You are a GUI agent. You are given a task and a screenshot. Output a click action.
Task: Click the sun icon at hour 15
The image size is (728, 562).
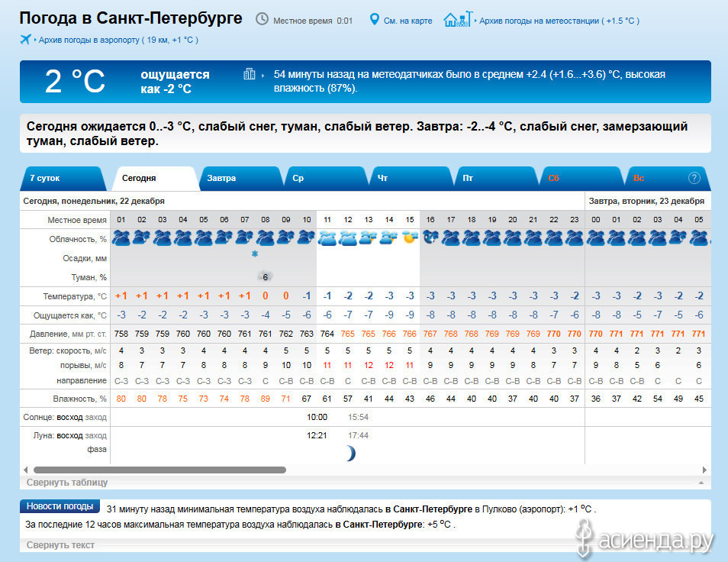click(410, 237)
